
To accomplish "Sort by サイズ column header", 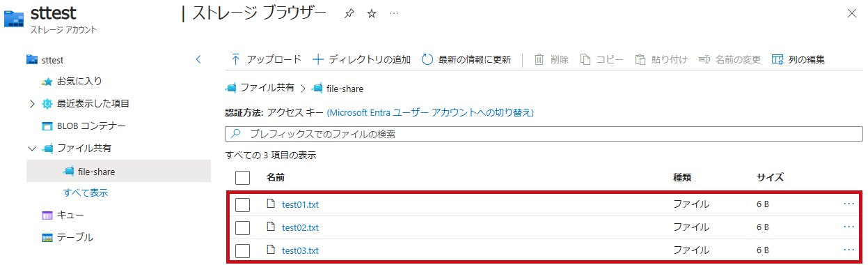I will [771, 178].
